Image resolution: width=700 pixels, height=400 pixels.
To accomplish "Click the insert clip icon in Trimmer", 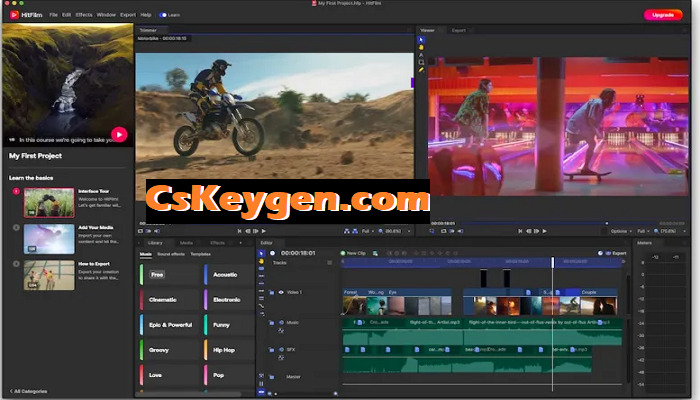I will click(346, 231).
